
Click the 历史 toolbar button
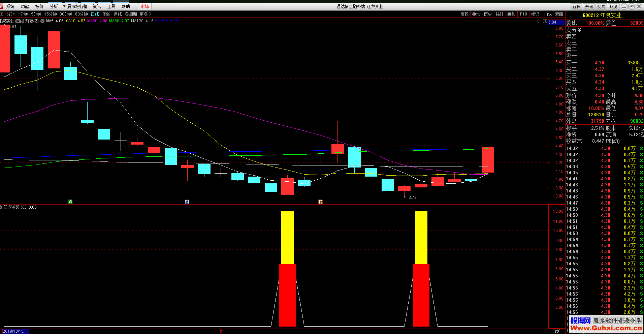pyautogui.click(x=488, y=14)
